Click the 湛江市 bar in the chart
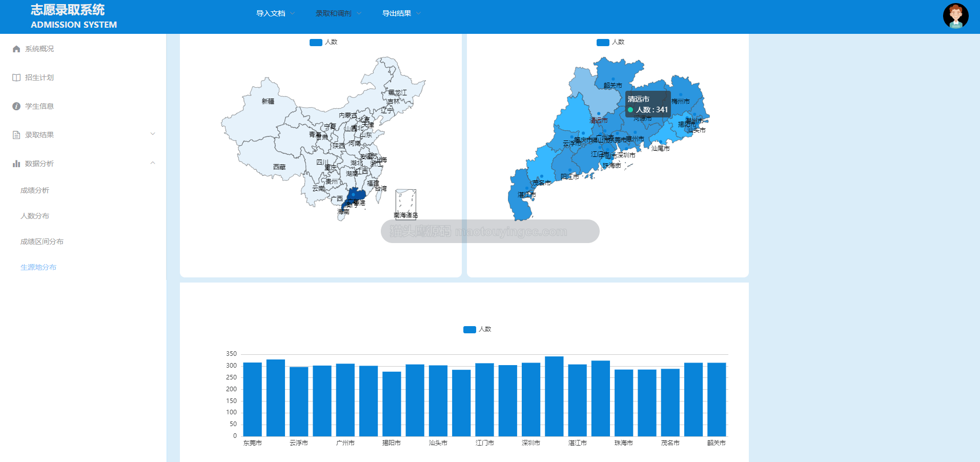980x462 pixels. click(578, 400)
